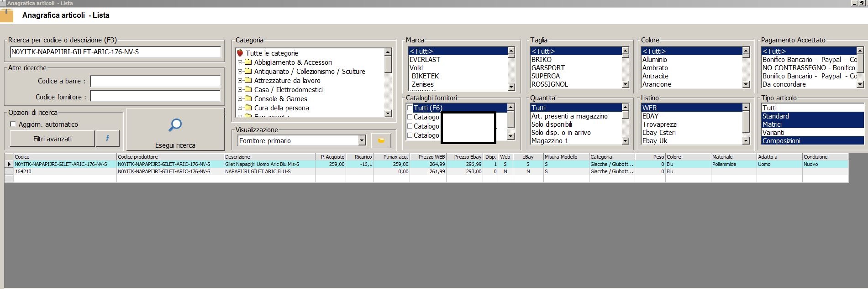Select Solo disponibili quantity filter
The width and height of the screenshot is (868, 289).
pos(575,124)
